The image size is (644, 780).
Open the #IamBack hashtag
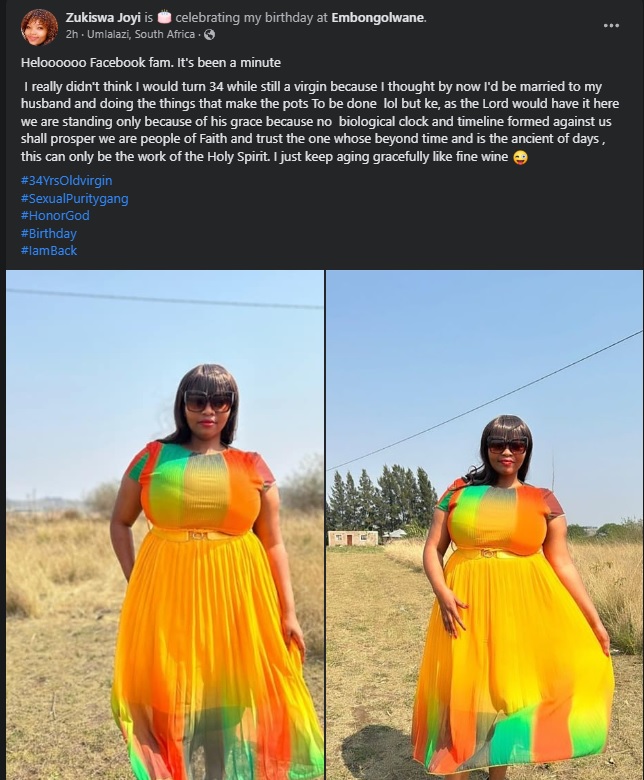pos(49,251)
